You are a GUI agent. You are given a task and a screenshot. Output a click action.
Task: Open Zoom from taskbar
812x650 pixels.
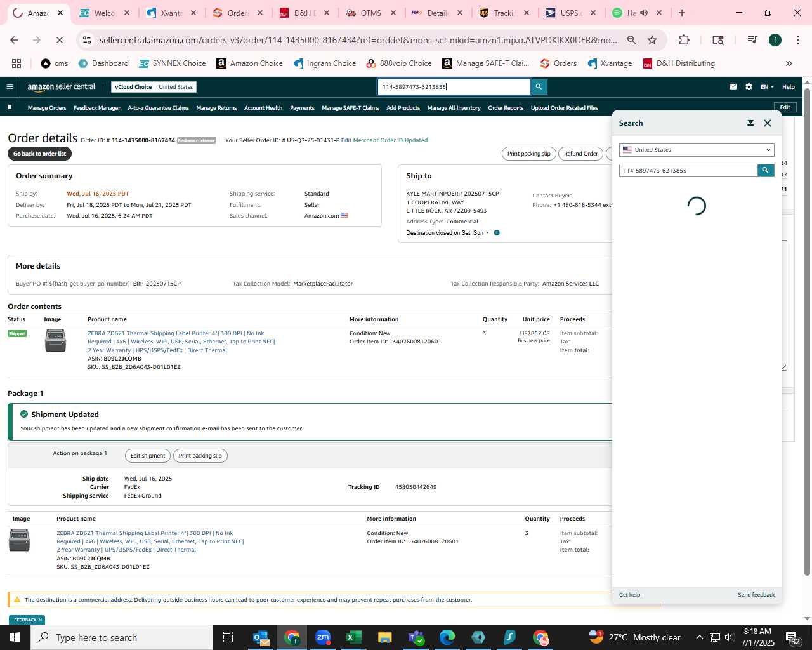click(x=323, y=637)
